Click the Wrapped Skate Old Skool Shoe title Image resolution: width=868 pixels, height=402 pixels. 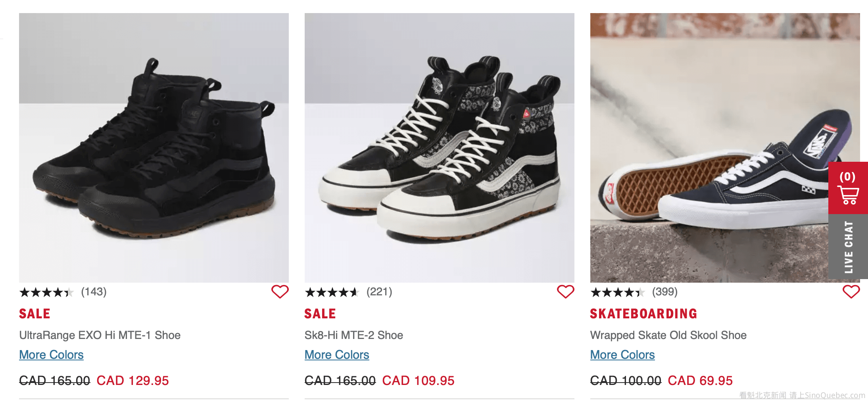(668, 335)
